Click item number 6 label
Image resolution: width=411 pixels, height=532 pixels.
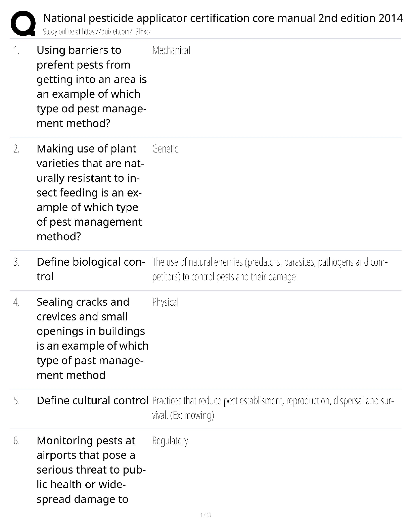16,441
